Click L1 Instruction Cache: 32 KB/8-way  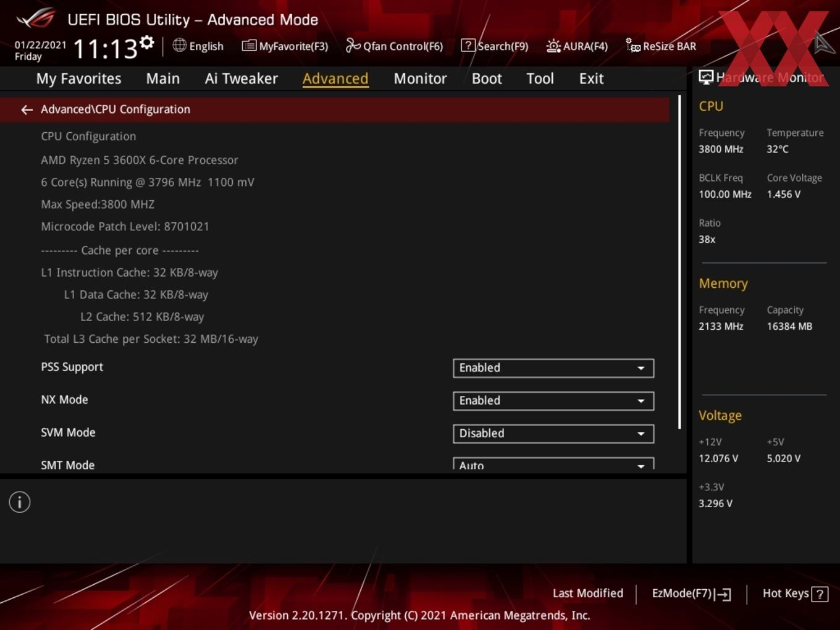pyautogui.click(x=129, y=272)
